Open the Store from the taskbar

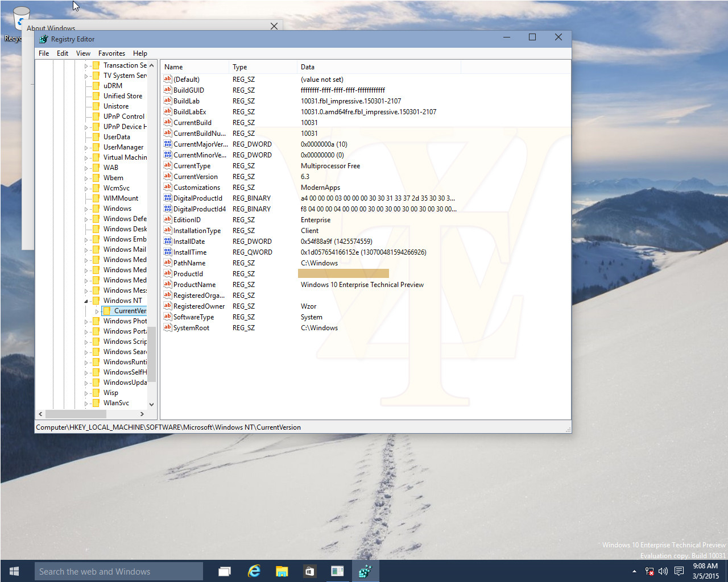(x=309, y=571)
